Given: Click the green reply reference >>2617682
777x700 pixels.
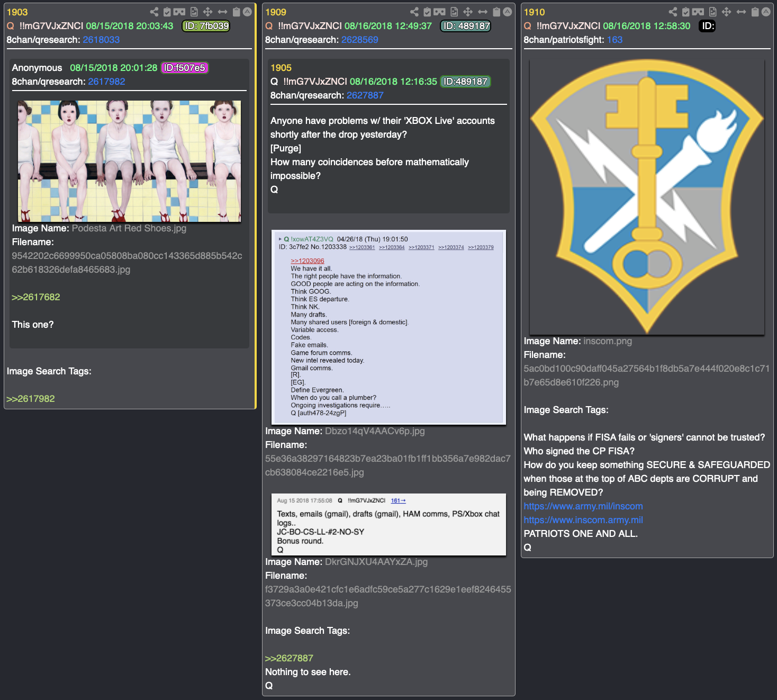Looking at the screenshot, I should [36, 297].
